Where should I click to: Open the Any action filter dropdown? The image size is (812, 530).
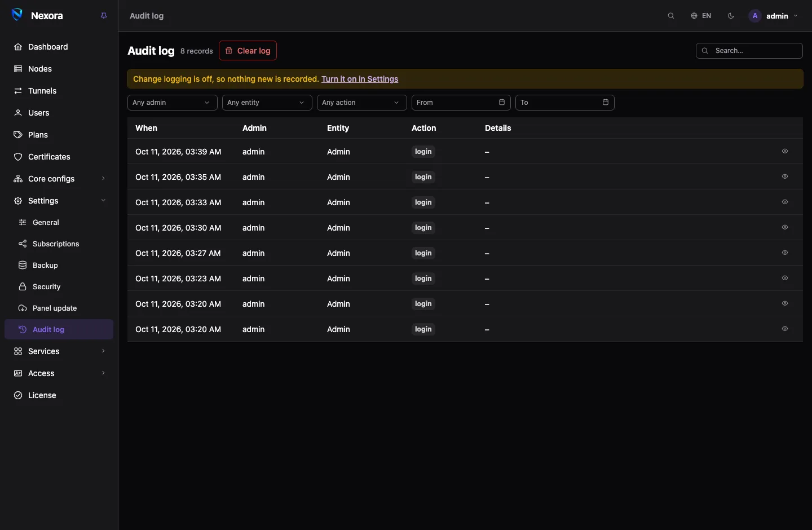(x=362, y=103)
